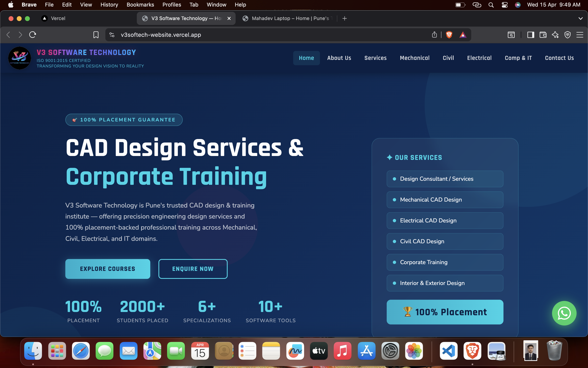The width and height of the screenshot is (588, 368).
Task: Expand tab search dropdown arrow
Action: tap(581, 18)
